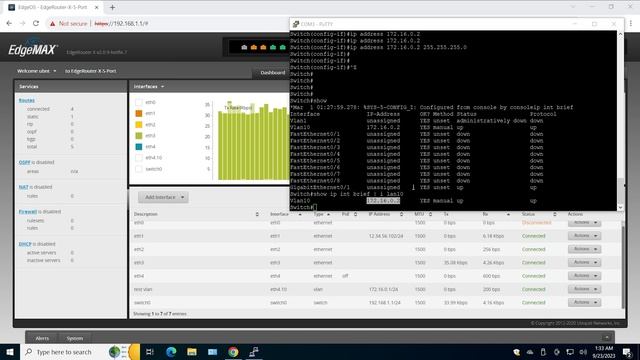Image resolution: width=640 pixels, height=360 pixels.
Task: Open File Explorer from the taskbar
Action: pyautogui.click(x=192, y=352)
